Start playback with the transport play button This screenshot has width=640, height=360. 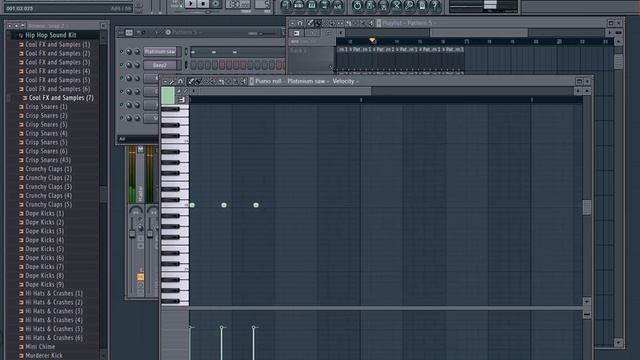tap(190, 3)
